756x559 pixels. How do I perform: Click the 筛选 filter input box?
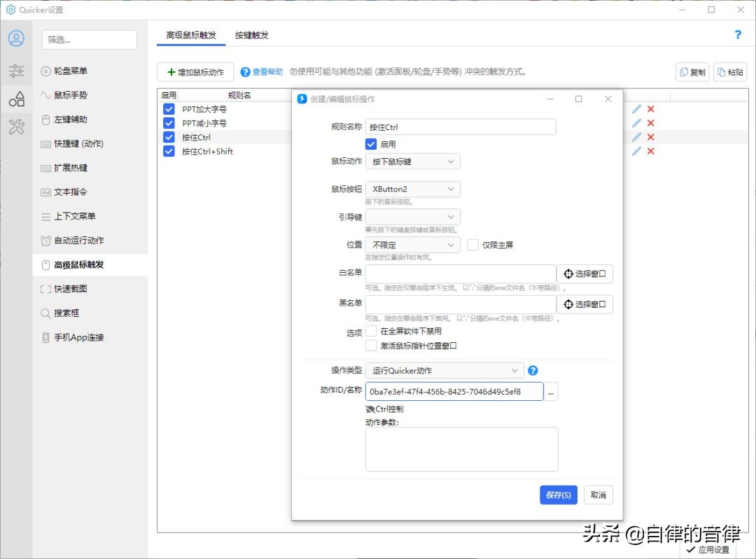pos(89,39)
